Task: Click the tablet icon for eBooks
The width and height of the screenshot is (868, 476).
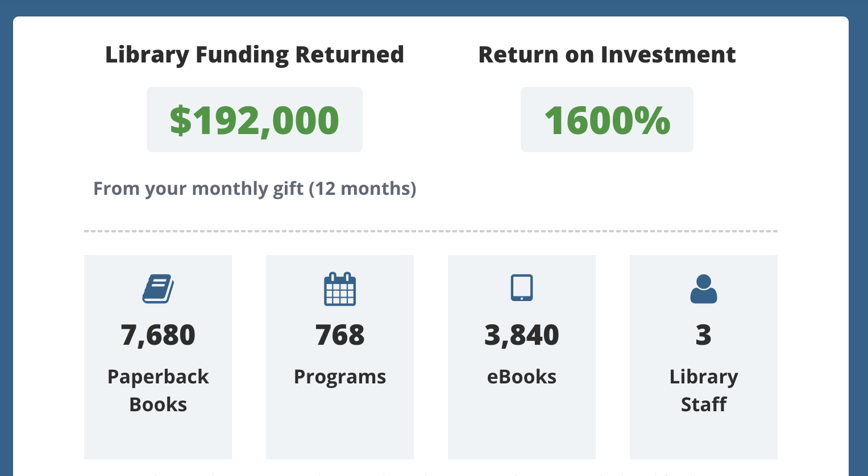Action: coord(522,287)
